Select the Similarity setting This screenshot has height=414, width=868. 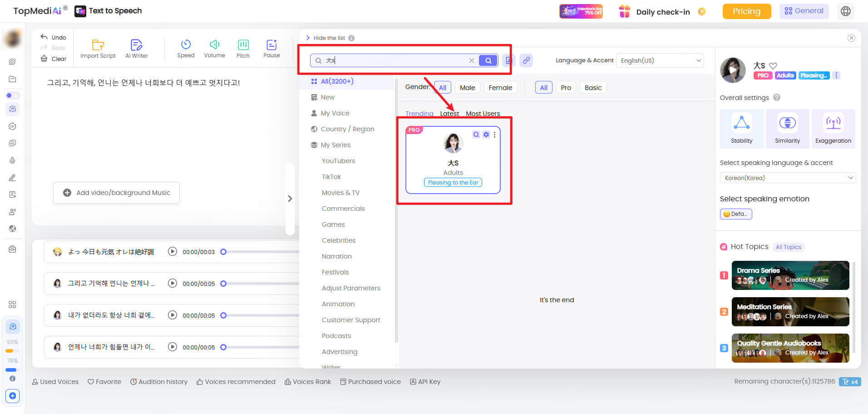tap(787, 129)
